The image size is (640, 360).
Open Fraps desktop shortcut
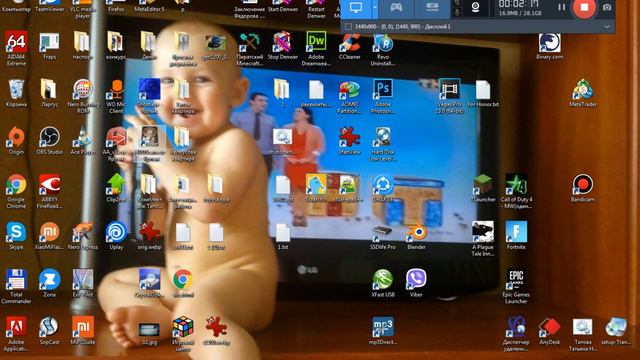[x=49, y=46]
